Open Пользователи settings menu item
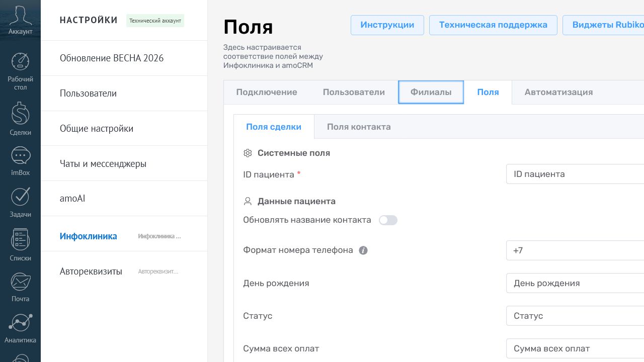The width and height of the screenshot is (644, 362). point(124,93)
